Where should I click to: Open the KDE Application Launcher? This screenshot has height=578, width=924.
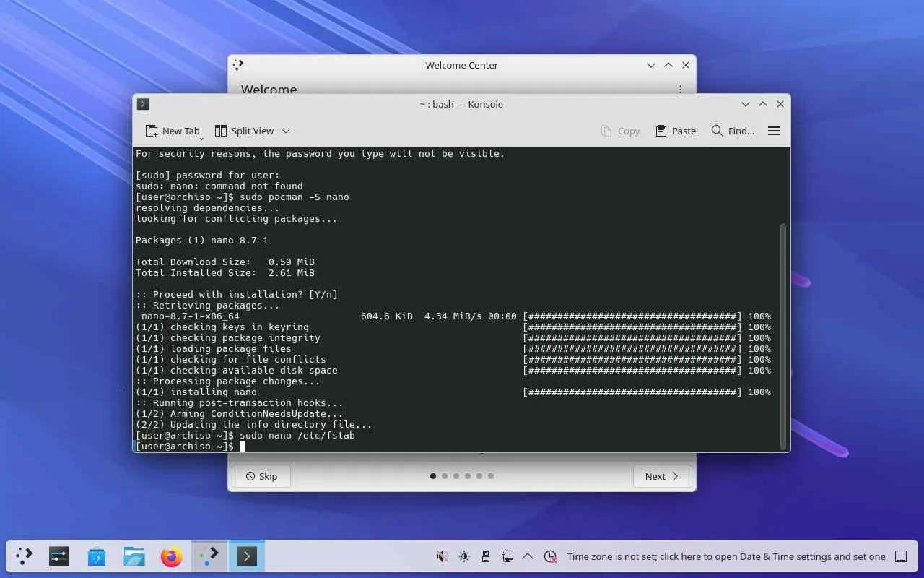coord(25,556)
